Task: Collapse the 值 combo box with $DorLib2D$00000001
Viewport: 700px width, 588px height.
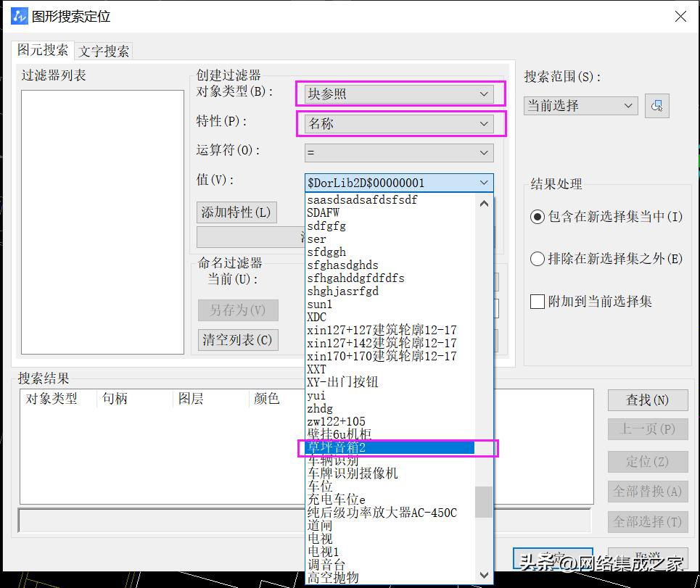Action: click(x=399, y=183)
